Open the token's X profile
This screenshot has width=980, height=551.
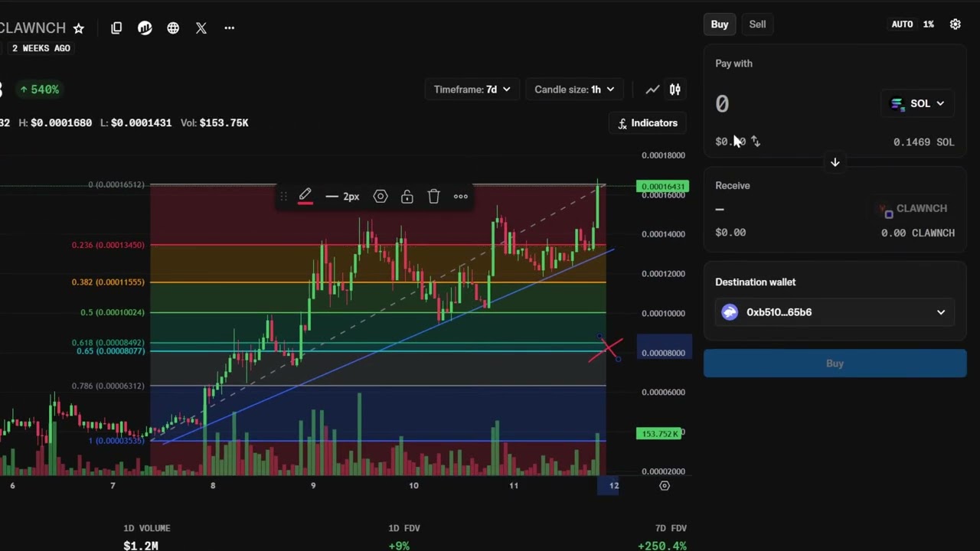[x=201, y=28]
